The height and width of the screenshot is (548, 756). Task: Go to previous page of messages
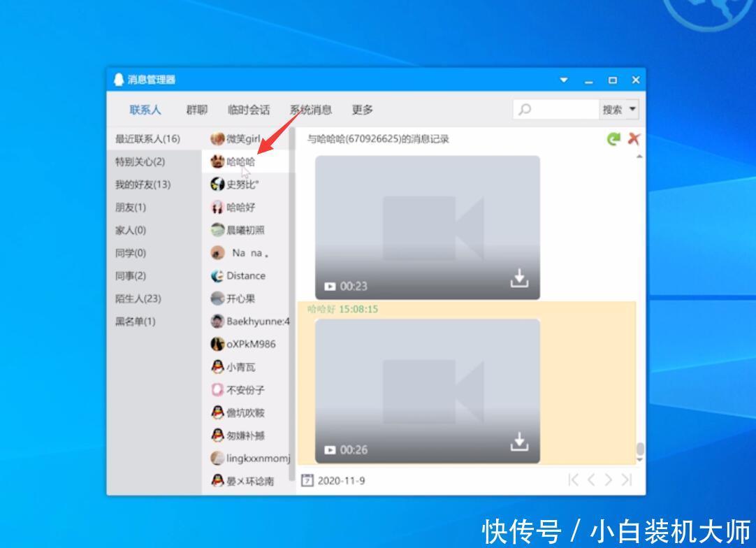coord(590,480)
